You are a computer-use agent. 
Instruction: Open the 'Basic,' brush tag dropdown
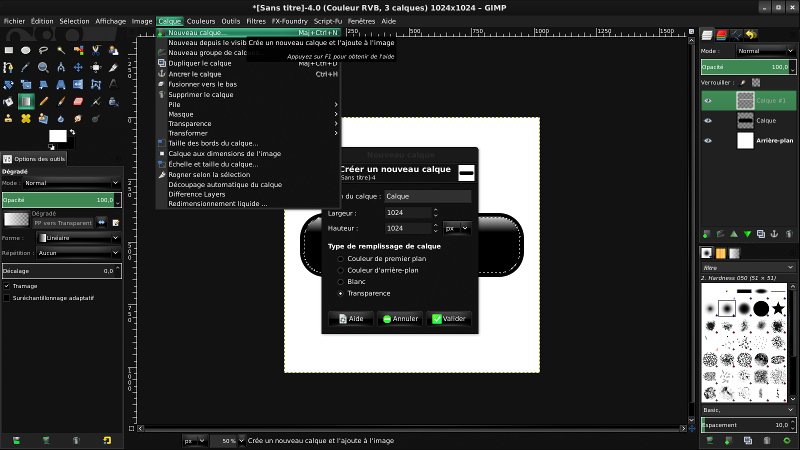pos(748,410)
